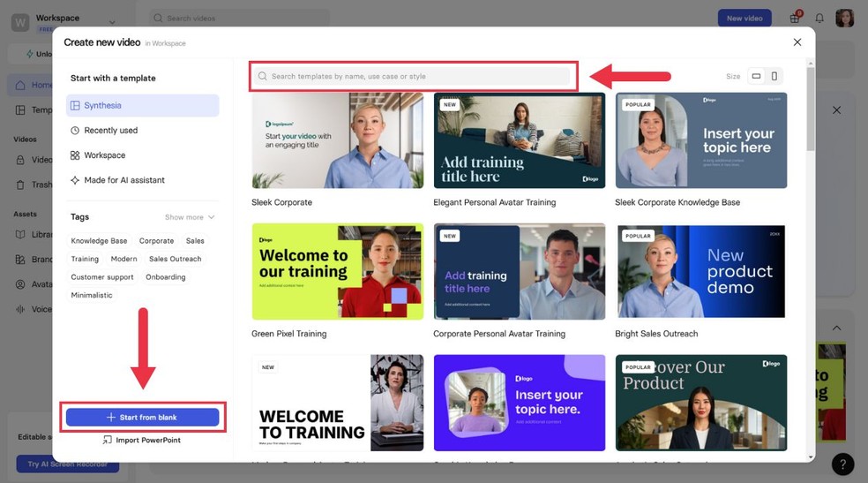Screen dimensions: 868x483
Task: Choose Discover Our Product template thumbnail
Action: pyautogui.click(x=700, y=403)
